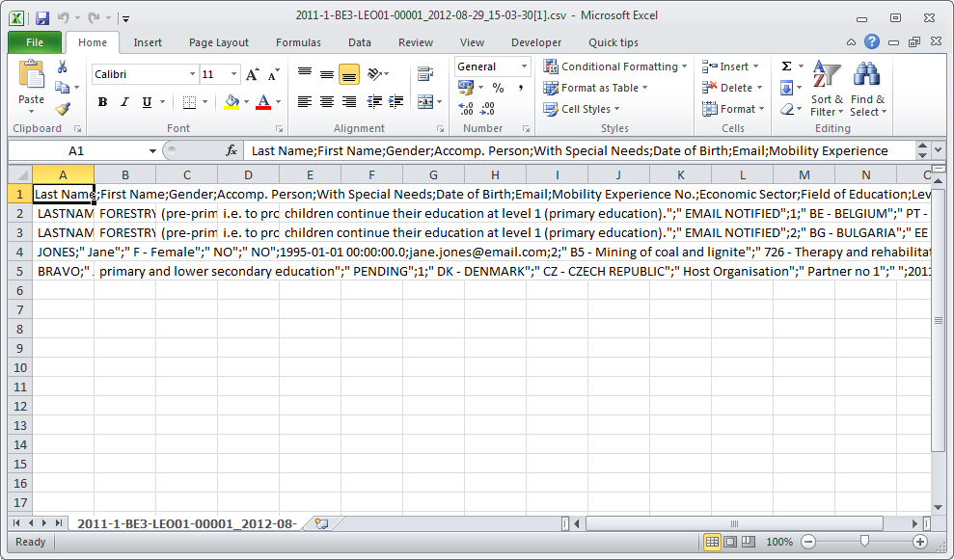Switch to the Insert tab
Image resolution: width=954 pixels, height=560 pixels.
pyautogui.click(x=148, y=42)
